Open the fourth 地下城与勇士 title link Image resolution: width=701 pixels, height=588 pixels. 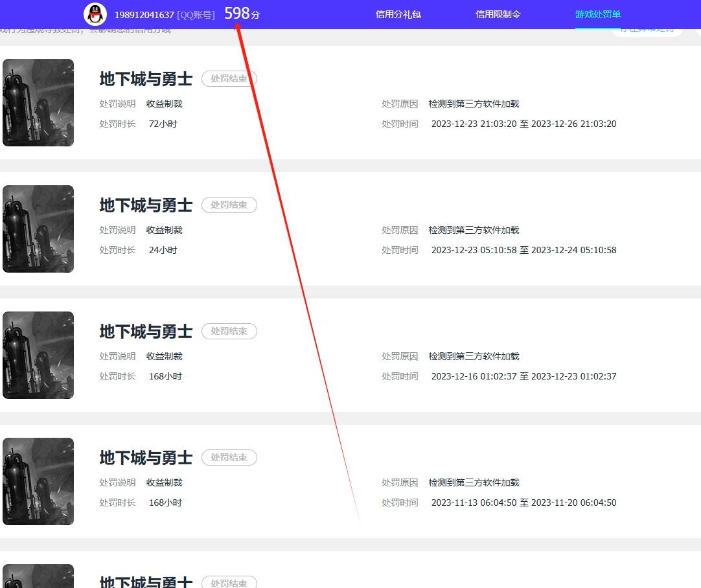click(145, 457)
